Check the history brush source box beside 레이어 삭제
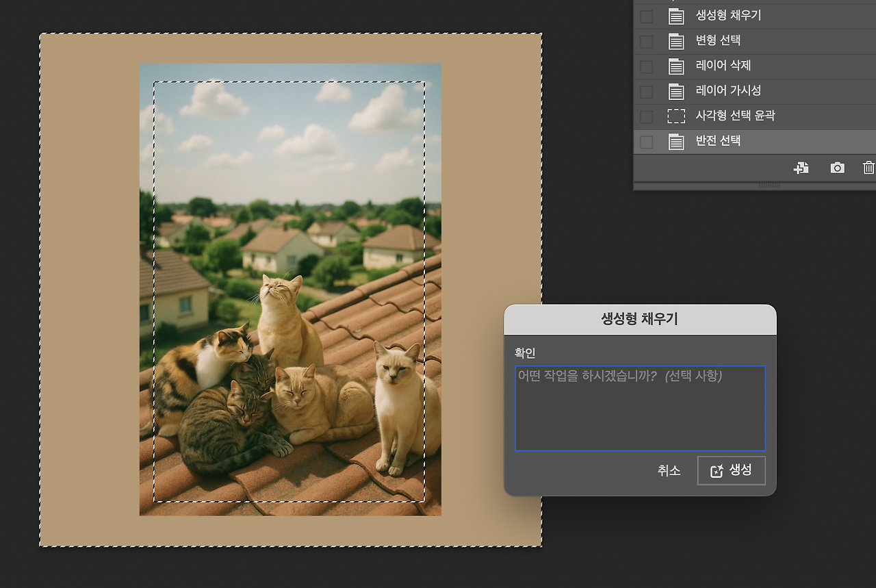The image size is (876, 588). click(645, 66)
